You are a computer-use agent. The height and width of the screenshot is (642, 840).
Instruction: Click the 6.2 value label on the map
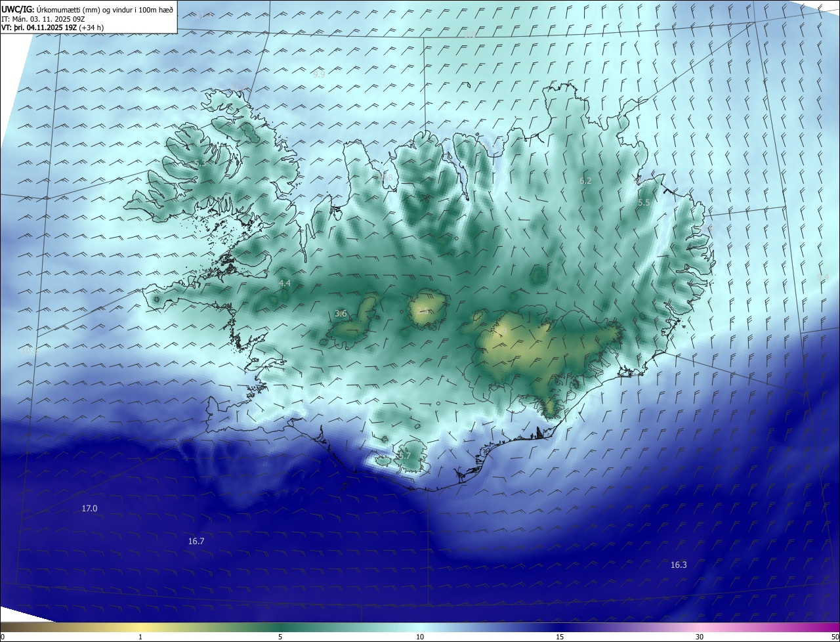tap(585, 181)
